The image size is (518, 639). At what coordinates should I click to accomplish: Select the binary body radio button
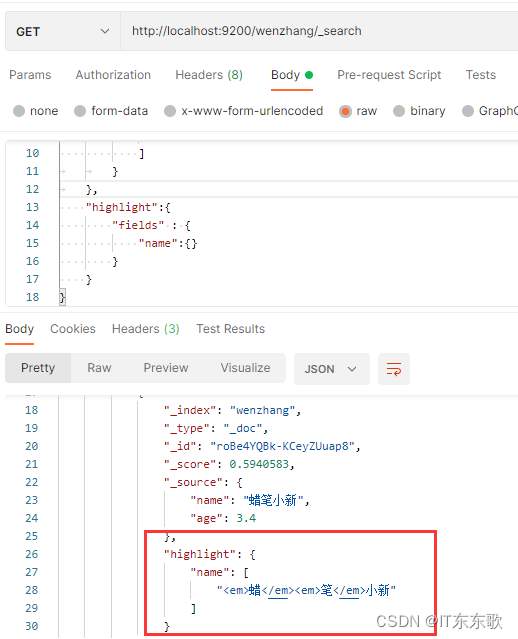399,111
